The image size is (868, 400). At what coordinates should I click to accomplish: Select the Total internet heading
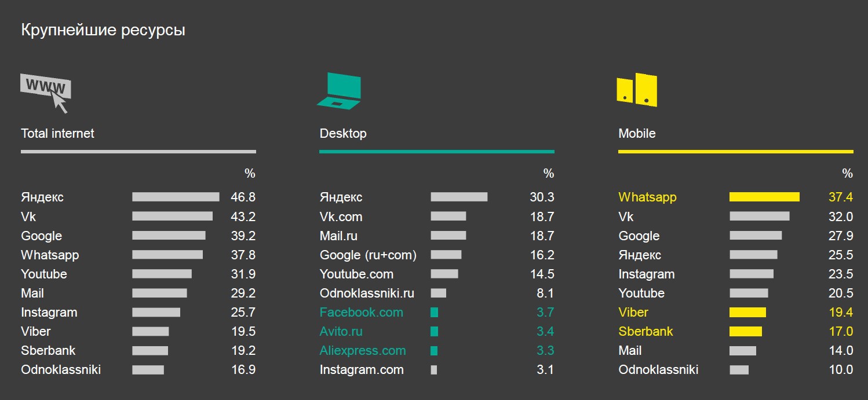pyautogui.click(x=57, y=134)
